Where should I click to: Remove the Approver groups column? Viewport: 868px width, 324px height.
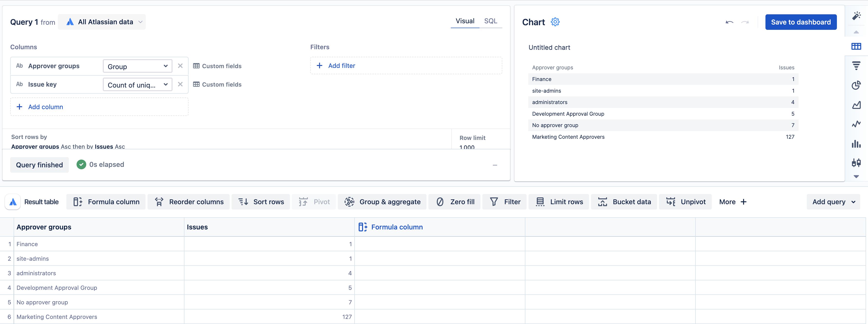tap(180, 66)
